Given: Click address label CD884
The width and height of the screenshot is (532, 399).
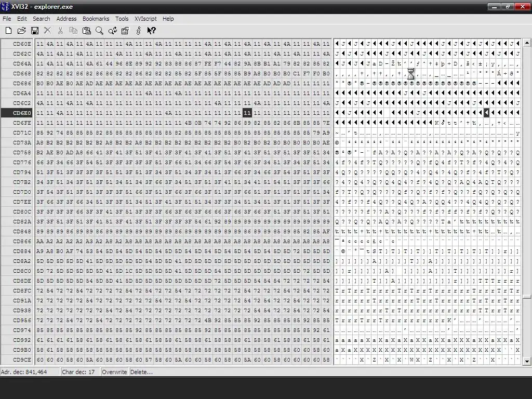Looking at the screenshot, I should tap(22, 251).
